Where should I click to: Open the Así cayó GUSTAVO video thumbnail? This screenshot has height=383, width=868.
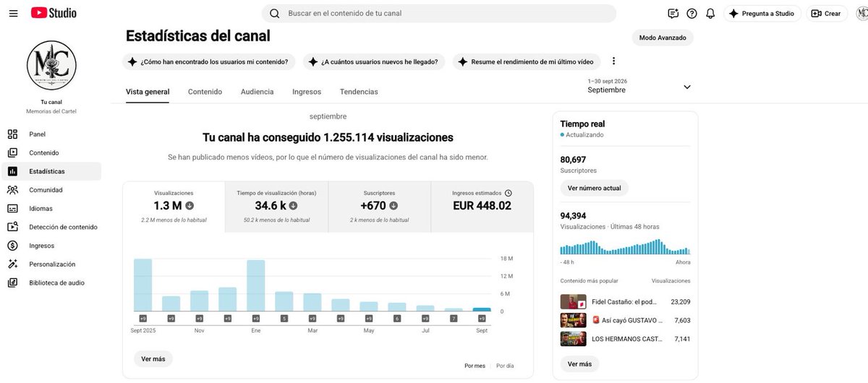click(574, 320)
